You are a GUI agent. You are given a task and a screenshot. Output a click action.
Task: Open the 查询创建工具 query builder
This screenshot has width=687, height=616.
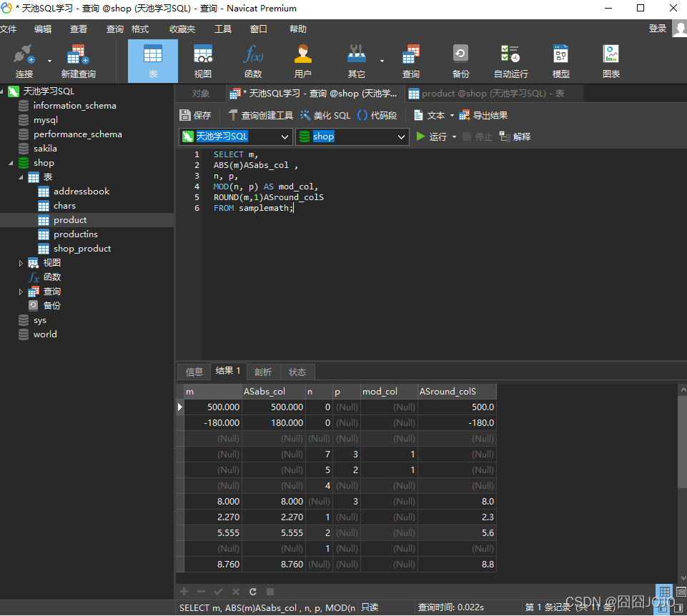click(x=261, y=115)
